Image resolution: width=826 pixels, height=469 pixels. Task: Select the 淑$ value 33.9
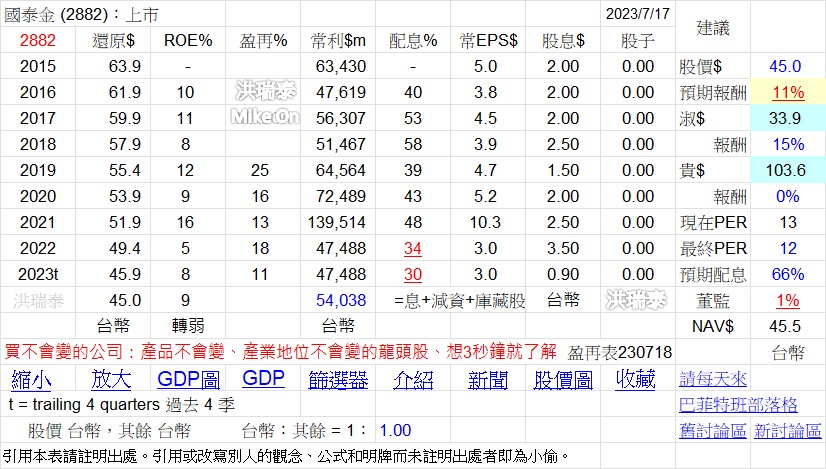coord(785,119)
